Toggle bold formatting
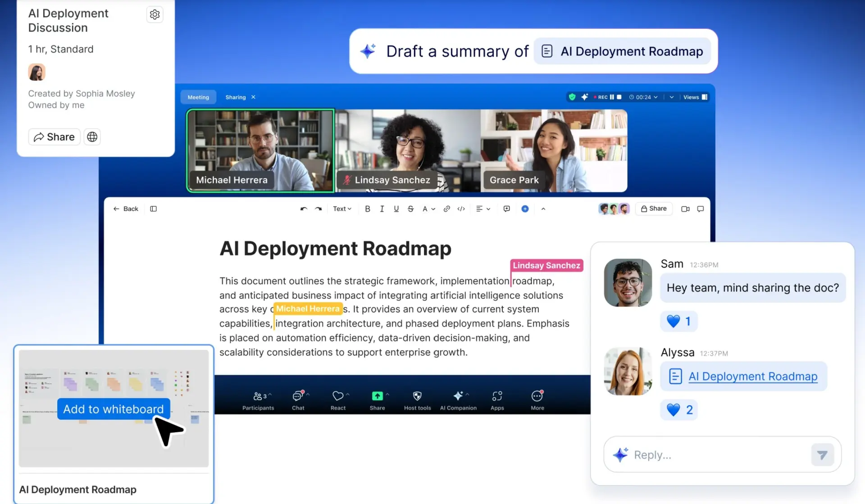 pos(368,209)
